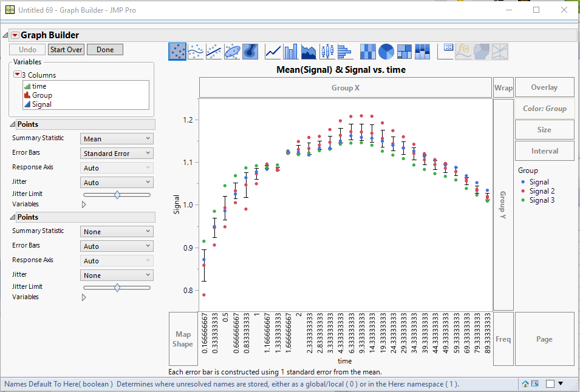
Task: Open the Summary Statistic dropdown set to Mean
Action: coord(117,138)
